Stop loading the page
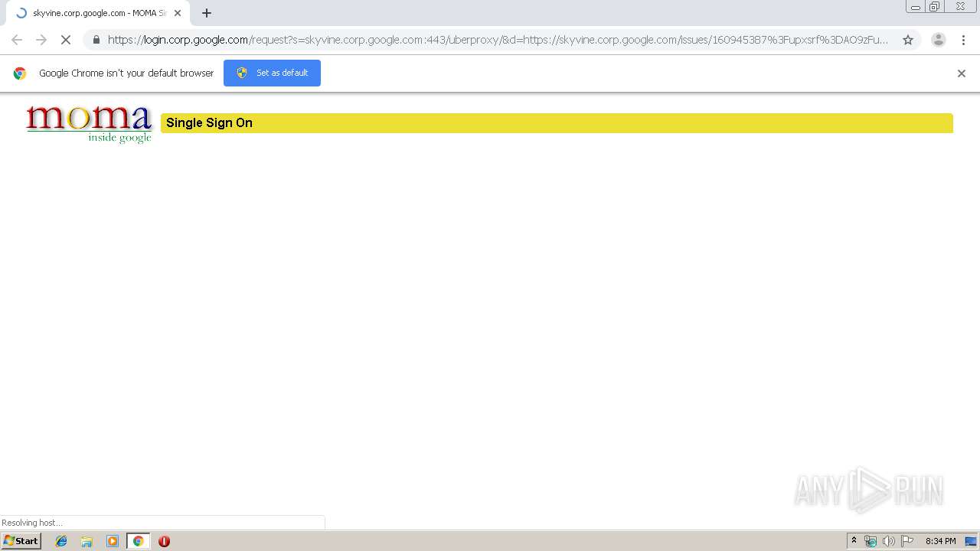 (66, 40)
